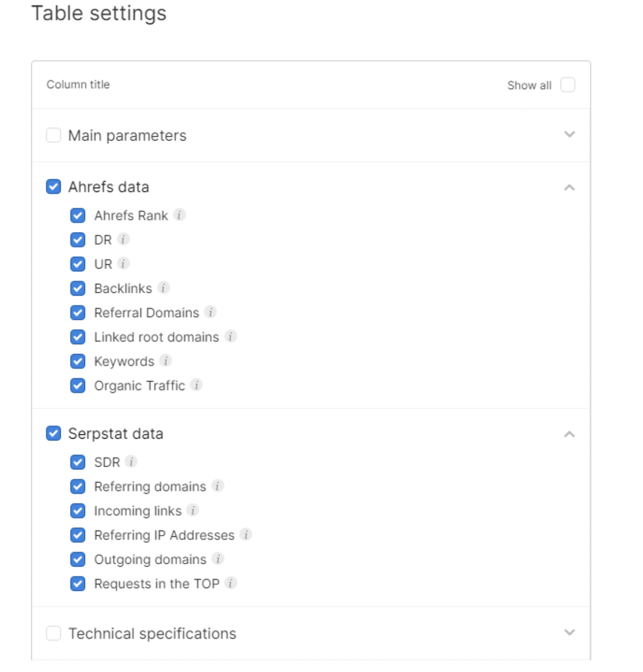Viewport: 643px width, 672px height.
Task: Uncheck the Keywords checkbox
Action: point(78,361)
